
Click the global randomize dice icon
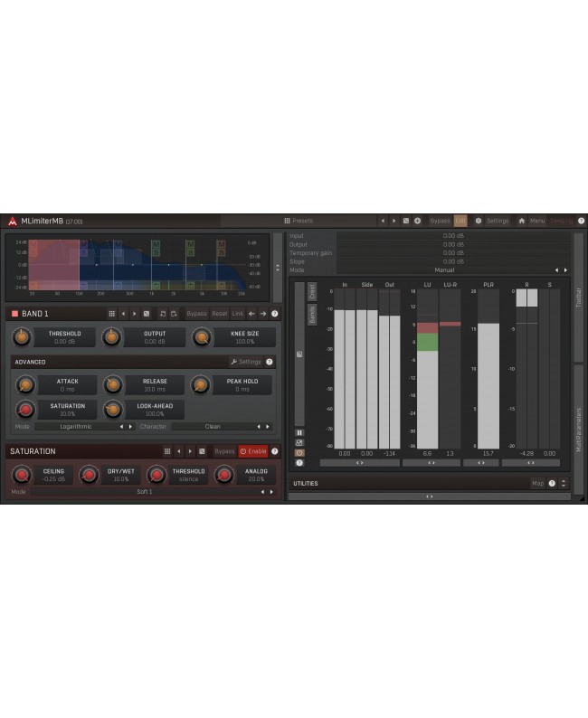pyautogui.click(x=406, y=221)
